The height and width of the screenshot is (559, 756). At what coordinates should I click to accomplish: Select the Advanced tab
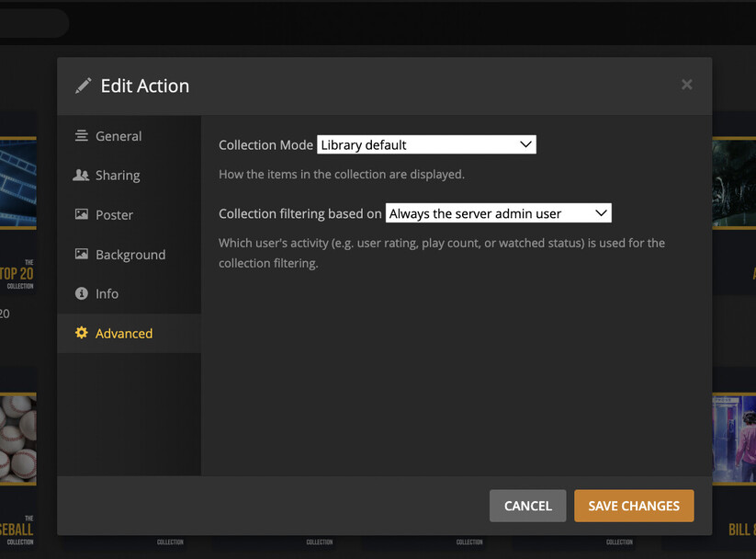(x=129, y=333)
